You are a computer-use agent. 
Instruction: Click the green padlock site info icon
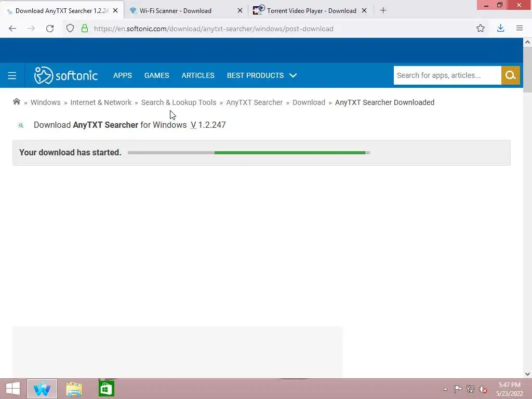tap(85, 29)
